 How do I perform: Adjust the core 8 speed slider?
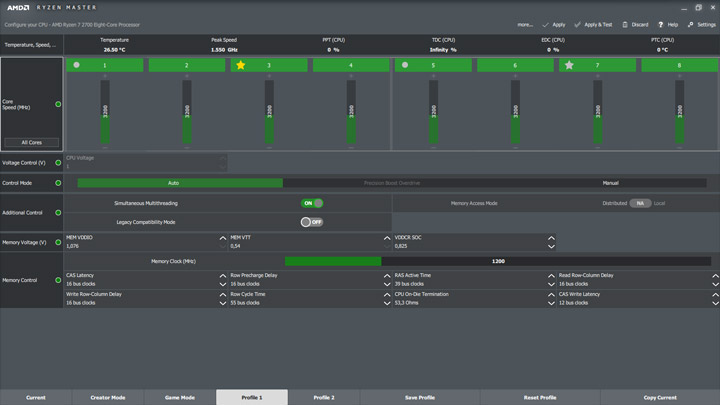coord(680,112)
